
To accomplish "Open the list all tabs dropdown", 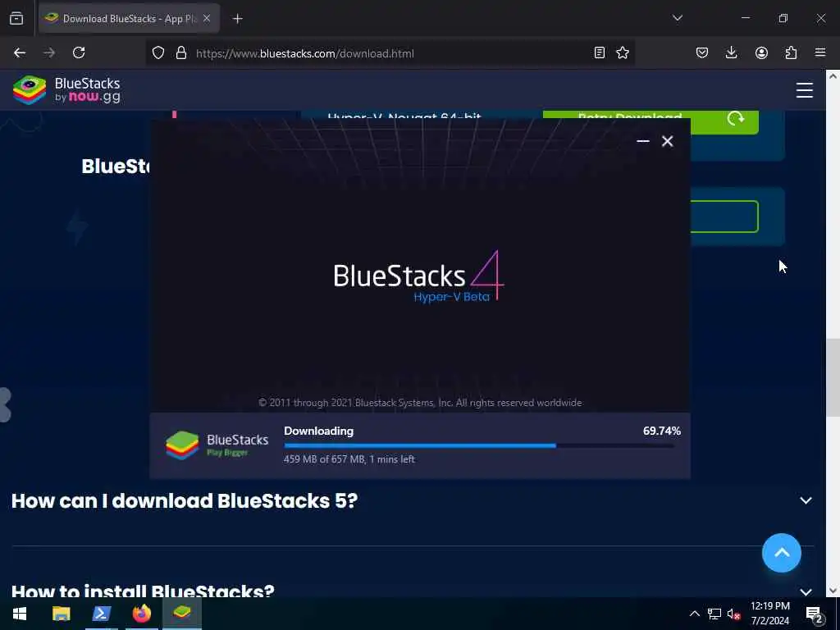I will tap(677, 18).
